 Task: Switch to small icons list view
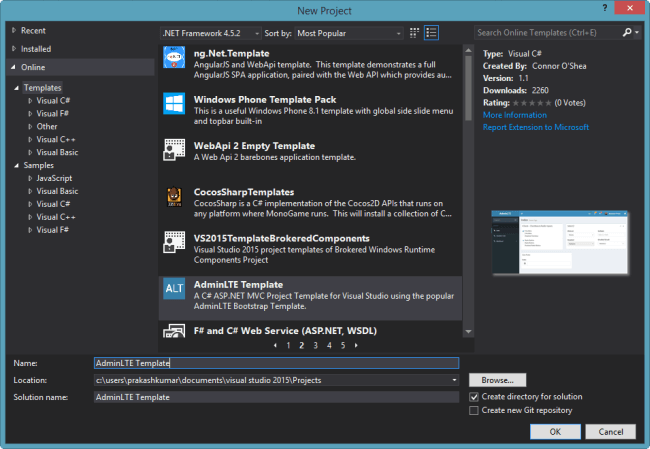click(x=431, y=33)
